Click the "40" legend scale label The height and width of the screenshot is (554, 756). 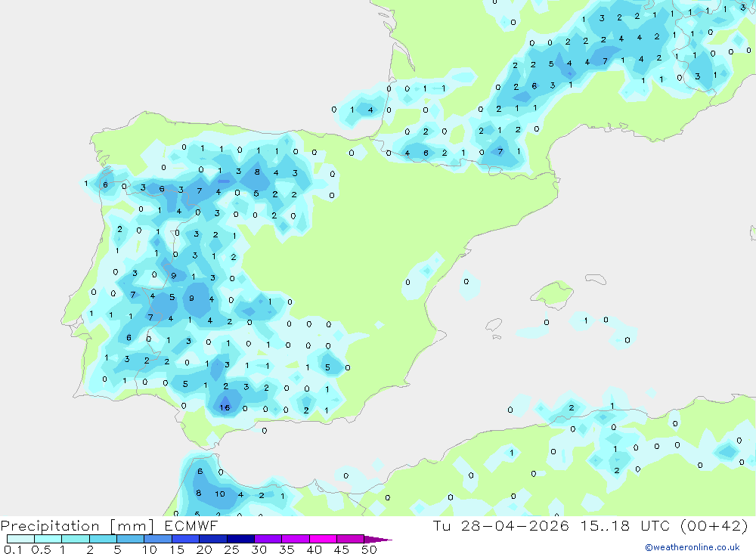(x=314, y=549)
